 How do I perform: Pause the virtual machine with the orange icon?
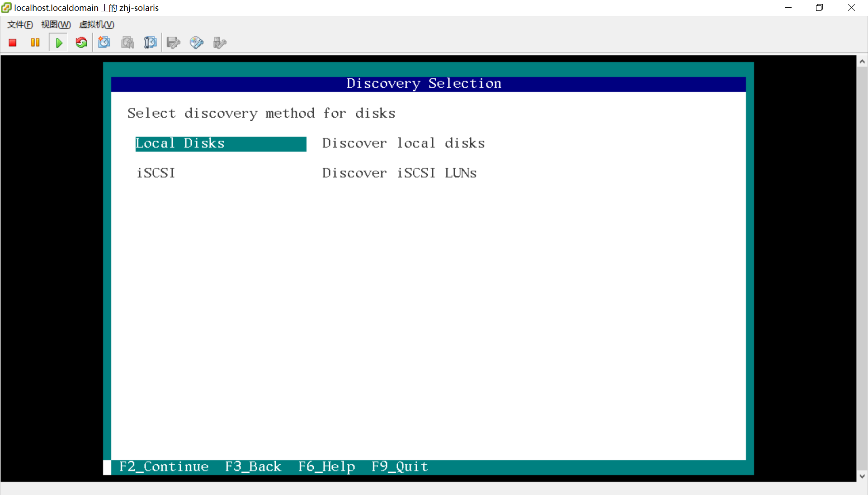[x=35, y=43]
